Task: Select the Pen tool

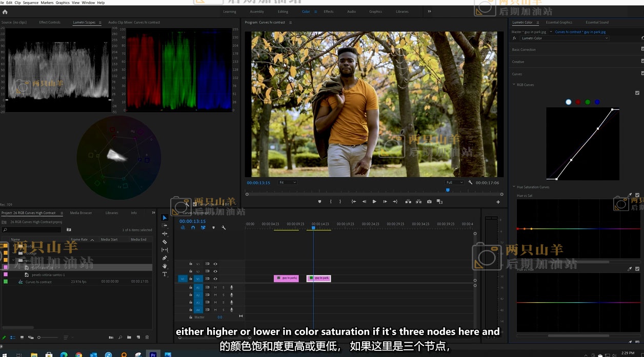Action: click(165, 258)
